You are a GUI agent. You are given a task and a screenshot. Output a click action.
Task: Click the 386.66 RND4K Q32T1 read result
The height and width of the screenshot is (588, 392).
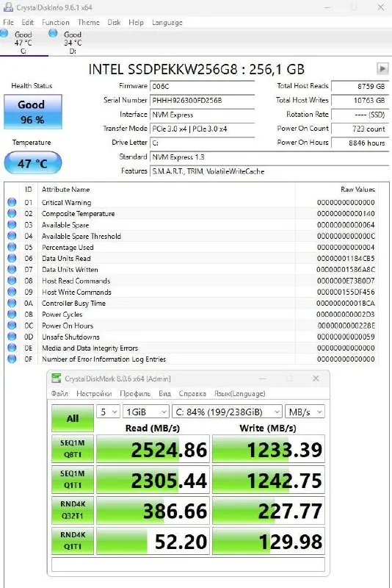pyautogui.click(x=153, y=510)
